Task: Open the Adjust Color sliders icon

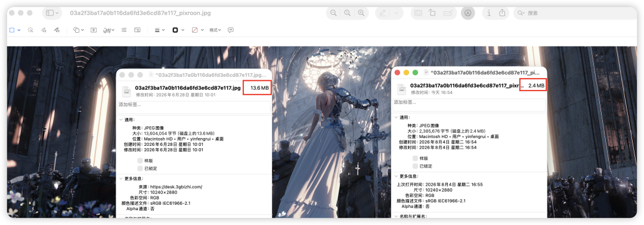Action: [124, 30]
